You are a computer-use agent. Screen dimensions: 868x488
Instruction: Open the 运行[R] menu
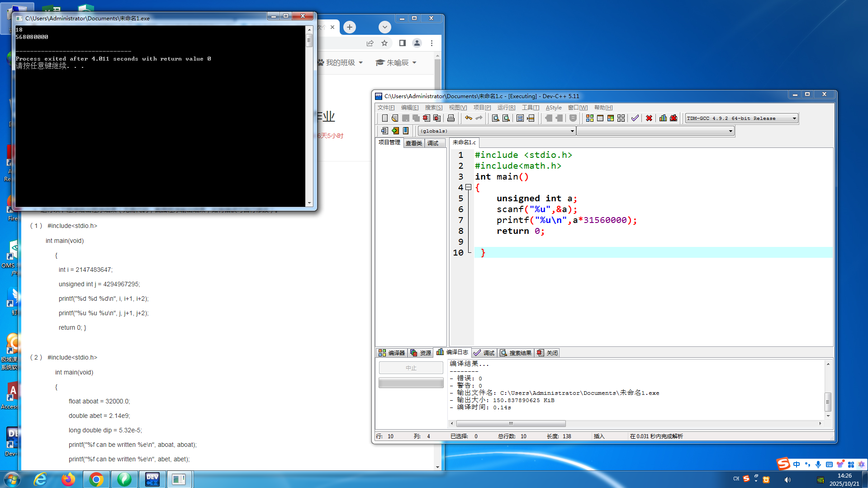[x=506, y=108]
